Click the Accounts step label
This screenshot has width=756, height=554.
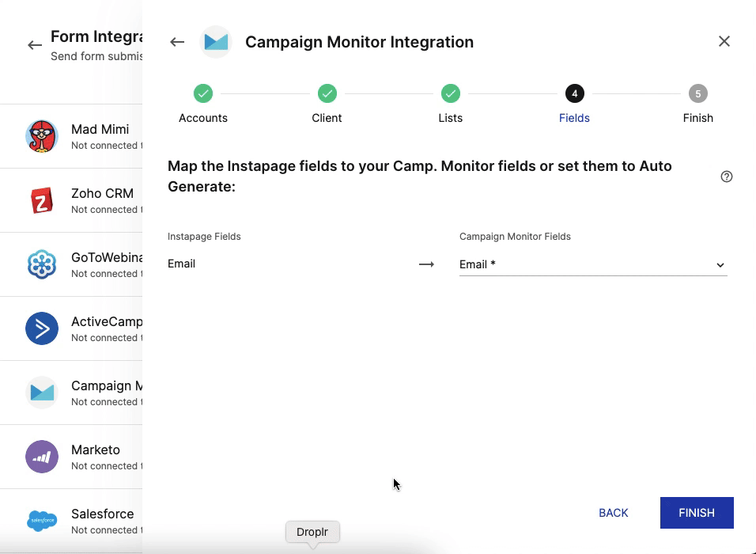(x=203, y=118)
